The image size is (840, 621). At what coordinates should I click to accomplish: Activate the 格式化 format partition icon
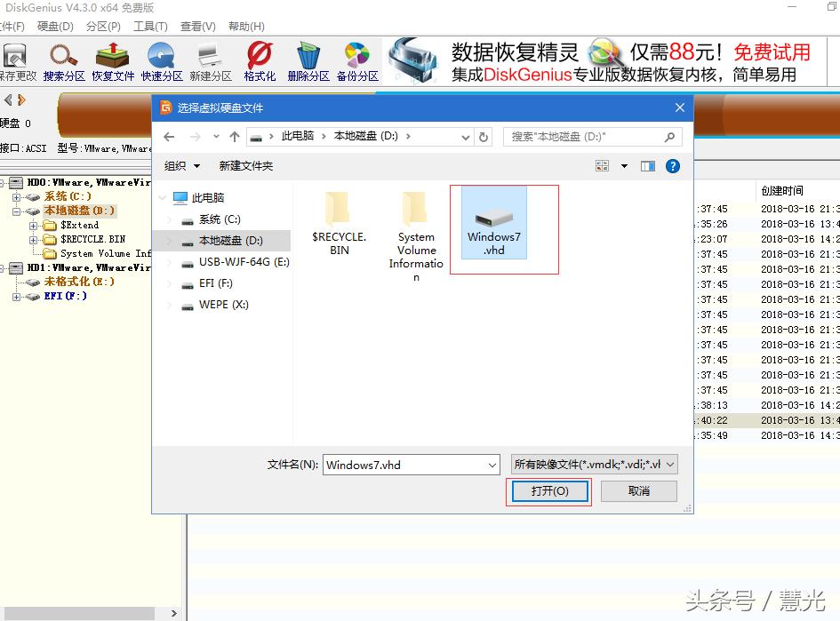coord(259,60)
